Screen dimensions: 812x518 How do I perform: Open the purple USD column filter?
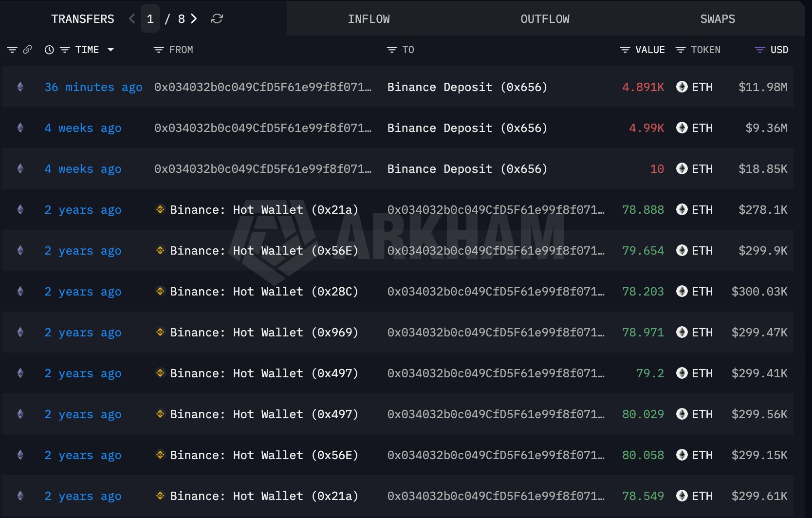pos(760,50)
